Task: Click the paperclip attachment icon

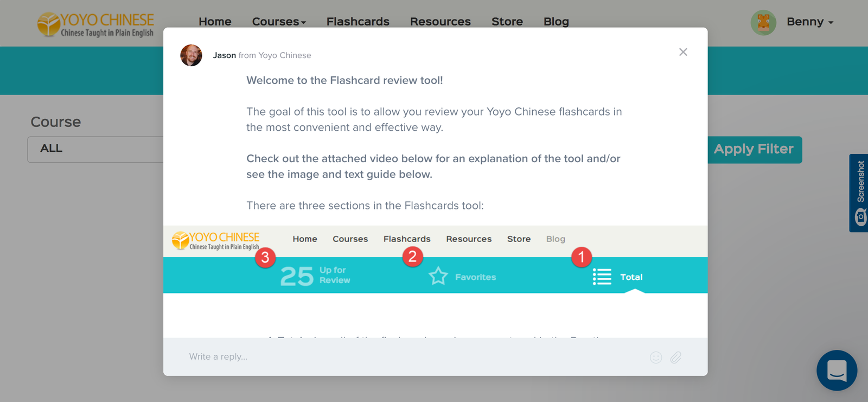Action: tap(675, 357)
